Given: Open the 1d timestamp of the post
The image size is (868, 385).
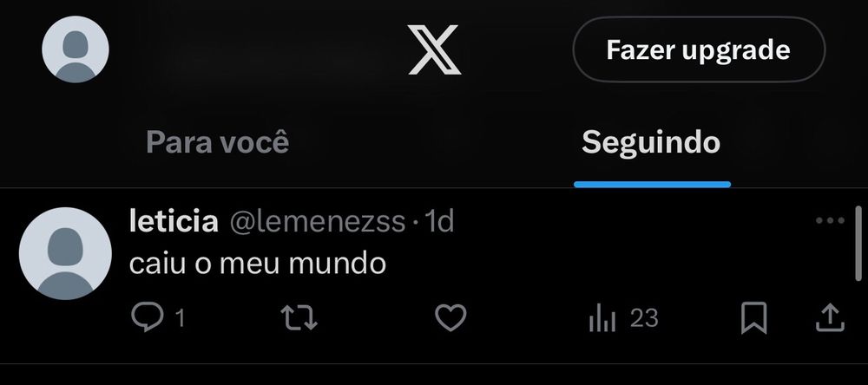Looking at the screenshot, I should [439, 222].
